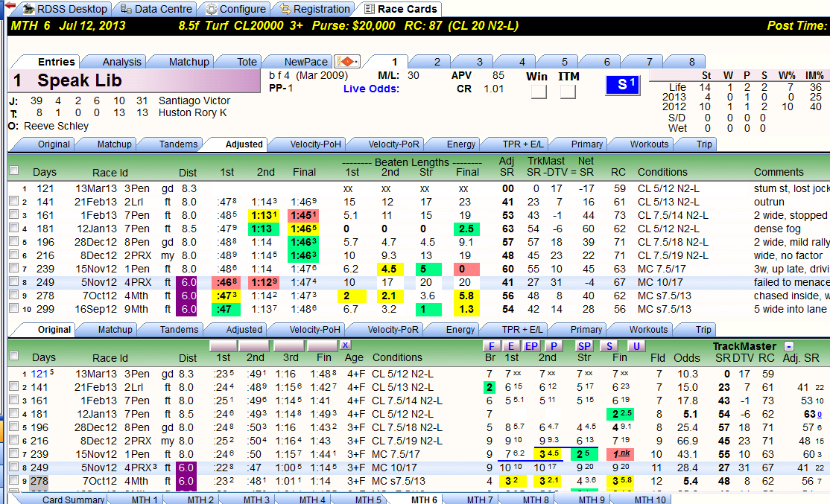Open the Data Centre database tab
The image size is (830, 504).
[156, 9]
